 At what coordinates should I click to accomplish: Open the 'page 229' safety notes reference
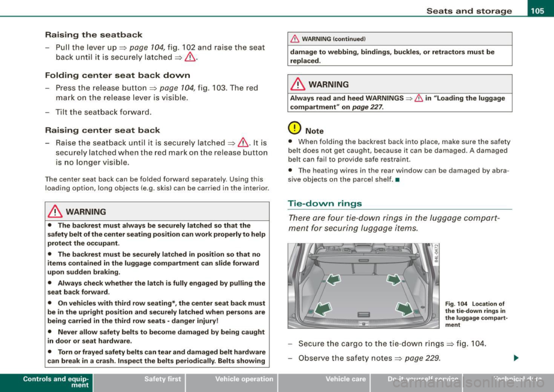coord(422,358)
